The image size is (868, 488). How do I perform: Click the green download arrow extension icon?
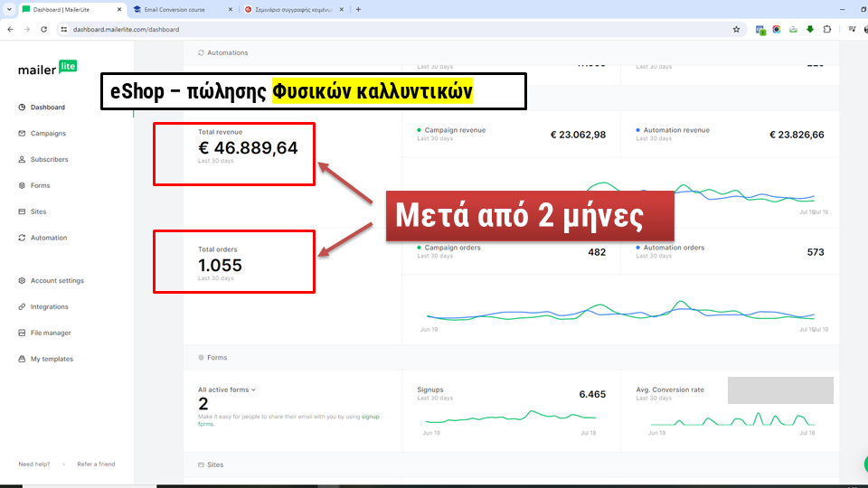pos(810,29)
